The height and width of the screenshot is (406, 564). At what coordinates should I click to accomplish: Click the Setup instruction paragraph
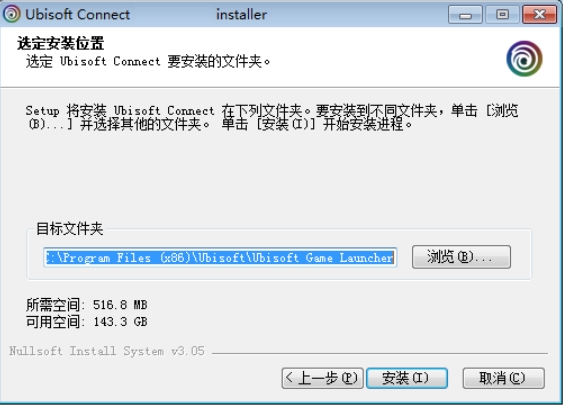point(272,117)
